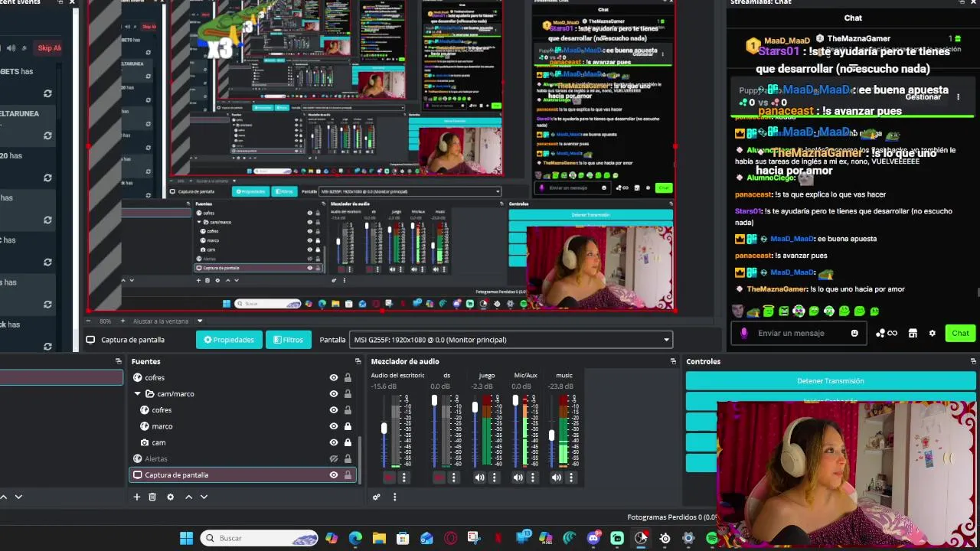The height and width of the screenshot is (551, 980).
Task: Toggle lock on cam source
Action: [x=348, y=442]
